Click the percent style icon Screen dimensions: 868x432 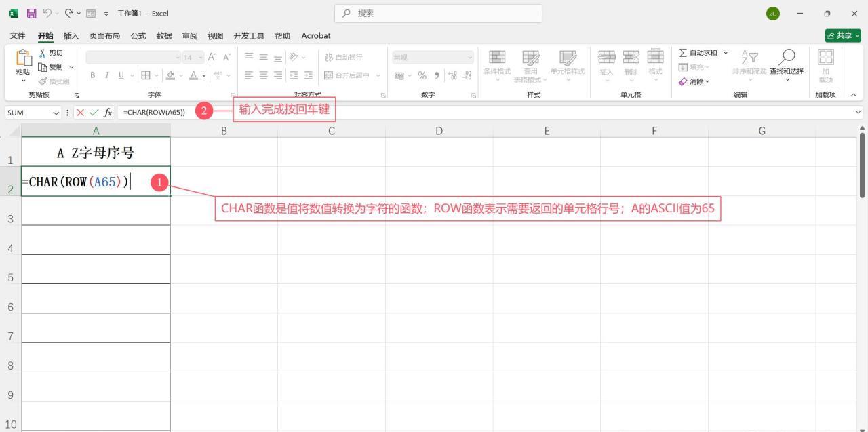click(x=422, y=75)
